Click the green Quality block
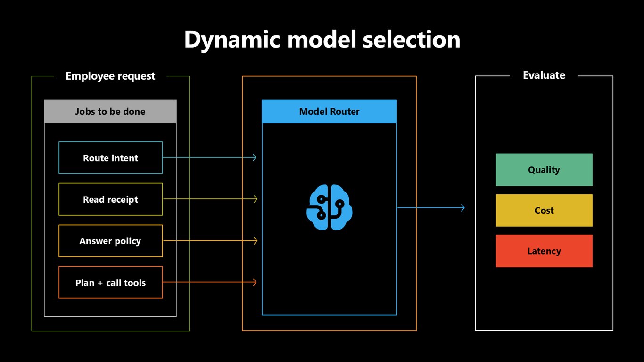The height and width of the screenshot is (362, 644). pyautogui.click(x=544, y=170)
